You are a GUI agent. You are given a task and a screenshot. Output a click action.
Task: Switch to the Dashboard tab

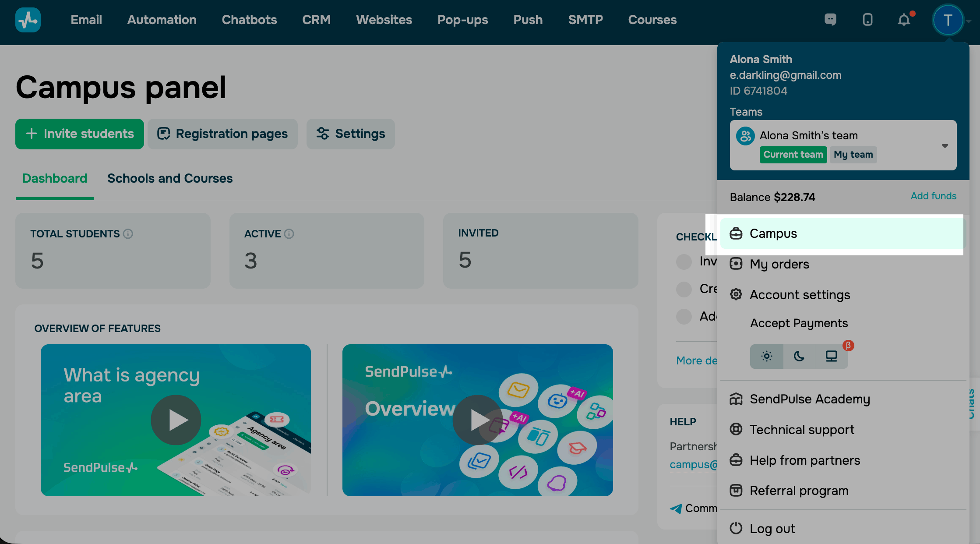[55, 178]
